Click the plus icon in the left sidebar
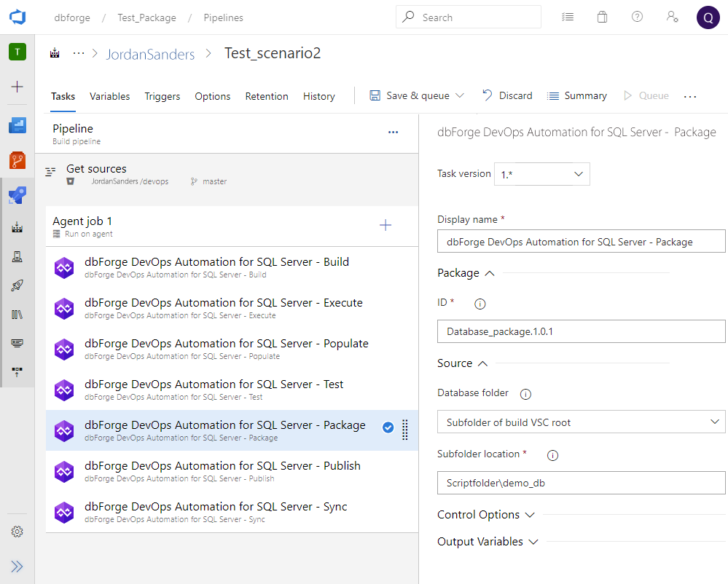 [x=17, y=87]
